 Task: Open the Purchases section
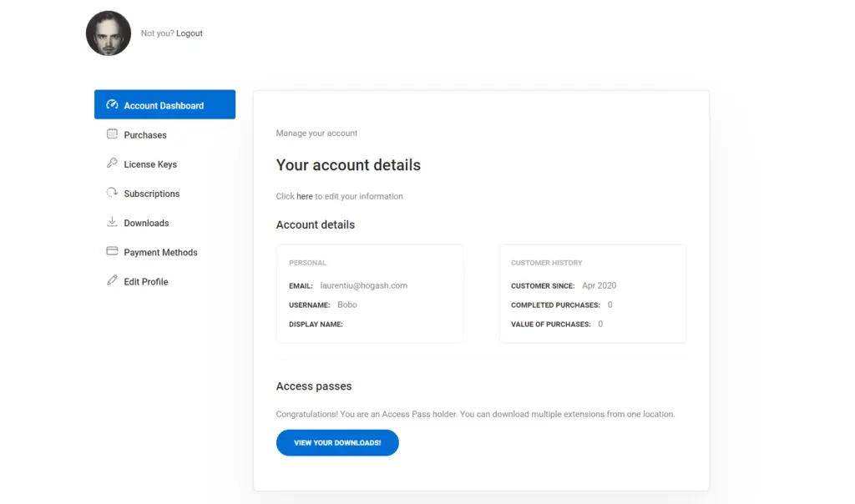coord(164,134)
